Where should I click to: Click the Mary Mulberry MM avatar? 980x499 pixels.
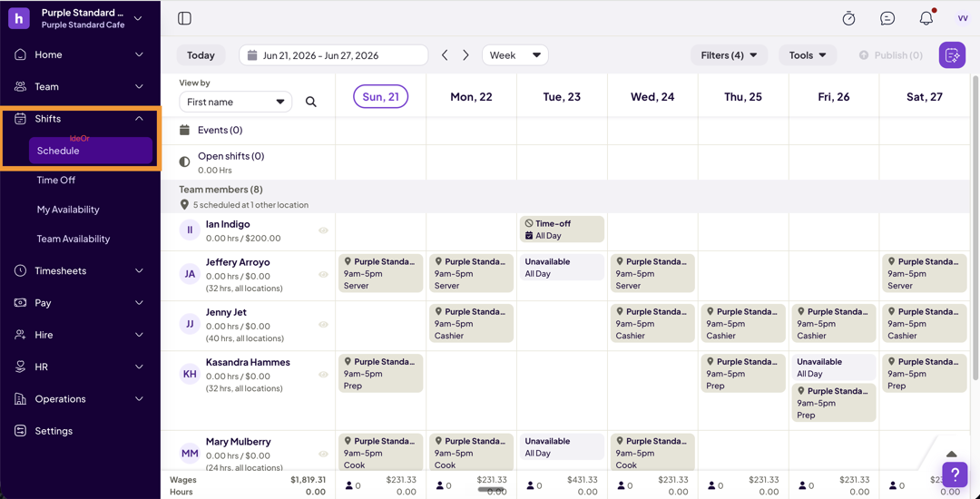(190, 453)
